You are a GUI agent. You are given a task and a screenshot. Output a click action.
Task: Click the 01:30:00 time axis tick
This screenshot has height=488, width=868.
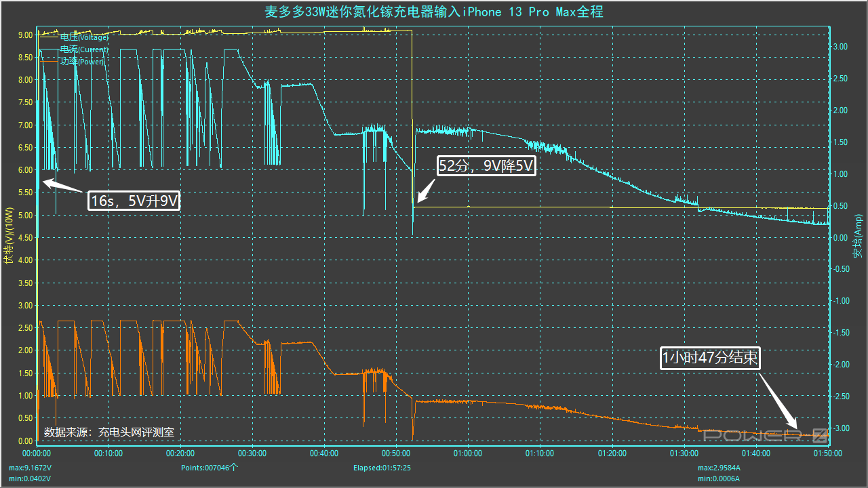[x=684, y=453]
